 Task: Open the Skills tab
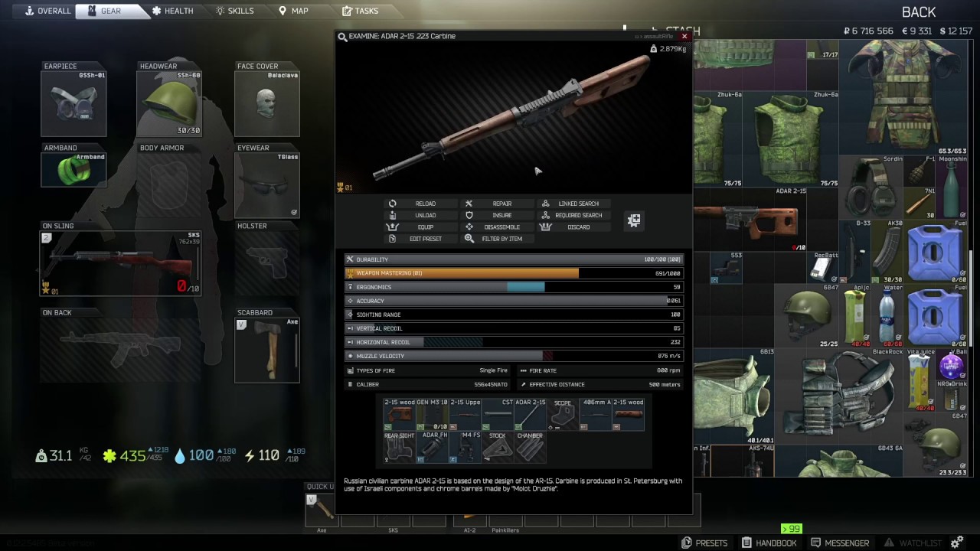234,11
